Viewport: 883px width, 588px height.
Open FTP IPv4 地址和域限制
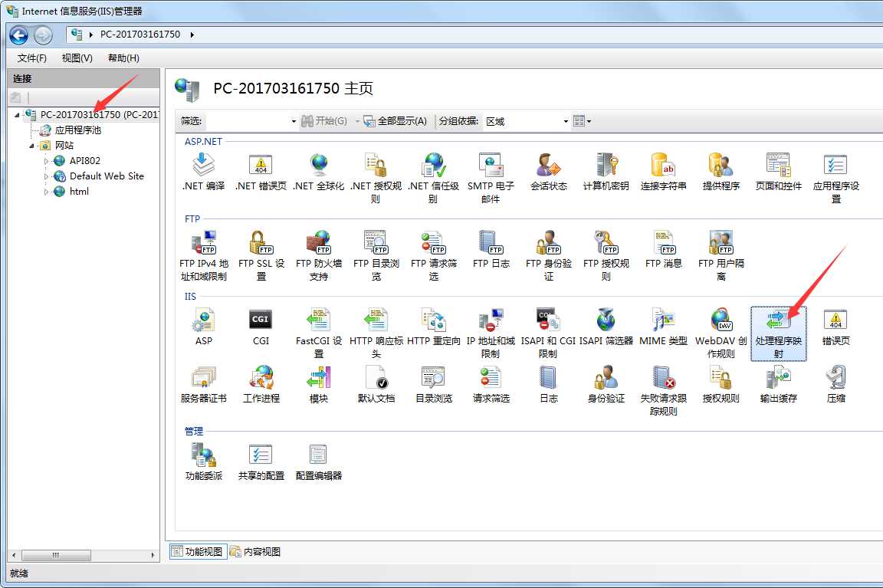point(203,256)
